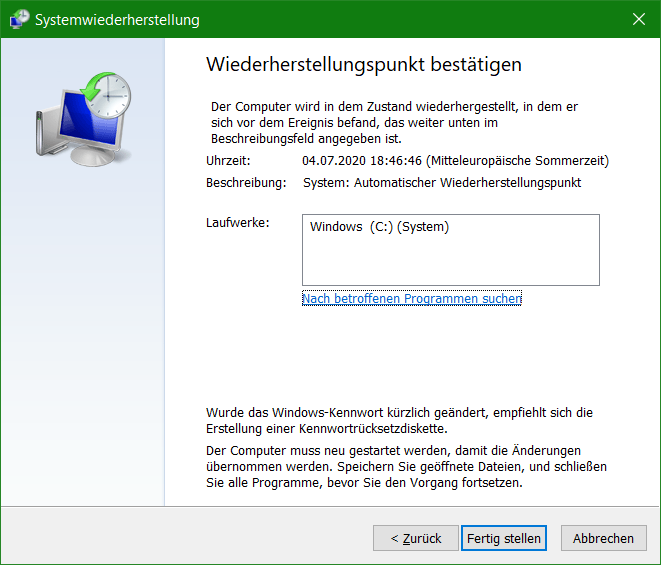Click the computer with clock restore illustration
661x565 pixels.
83,119
